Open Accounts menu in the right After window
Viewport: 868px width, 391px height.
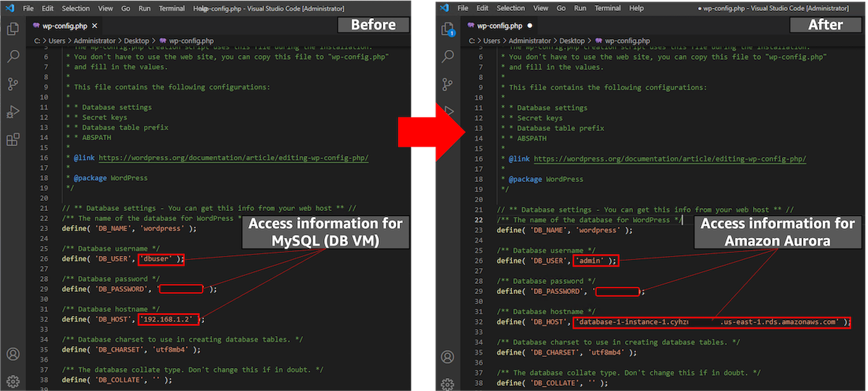(x=448, y=356)
